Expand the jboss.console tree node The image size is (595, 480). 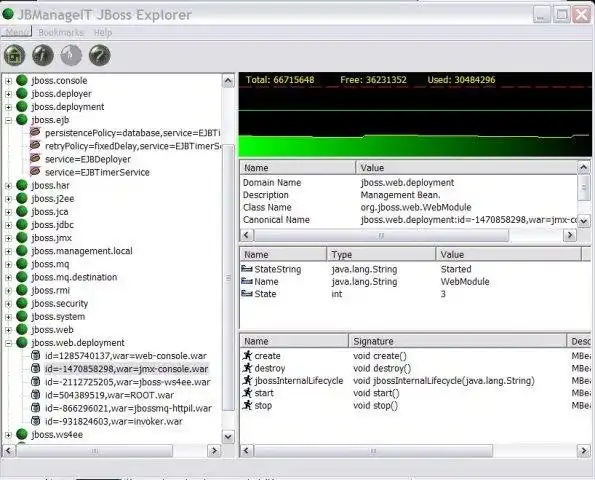click(x=8, y=81)
